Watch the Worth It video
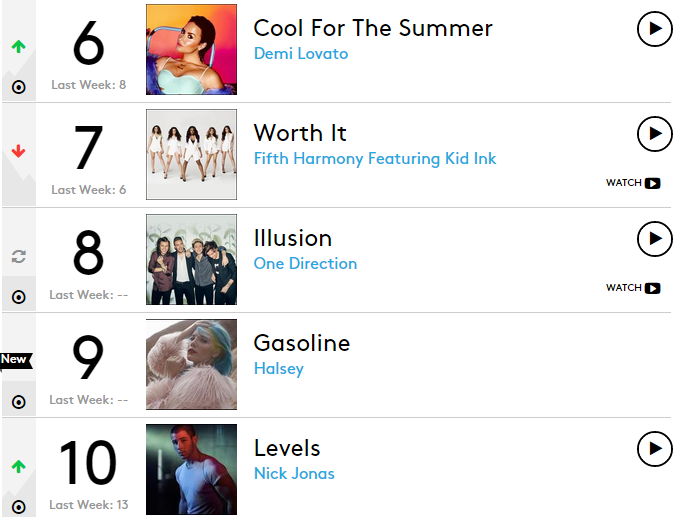 pos(634,183)
